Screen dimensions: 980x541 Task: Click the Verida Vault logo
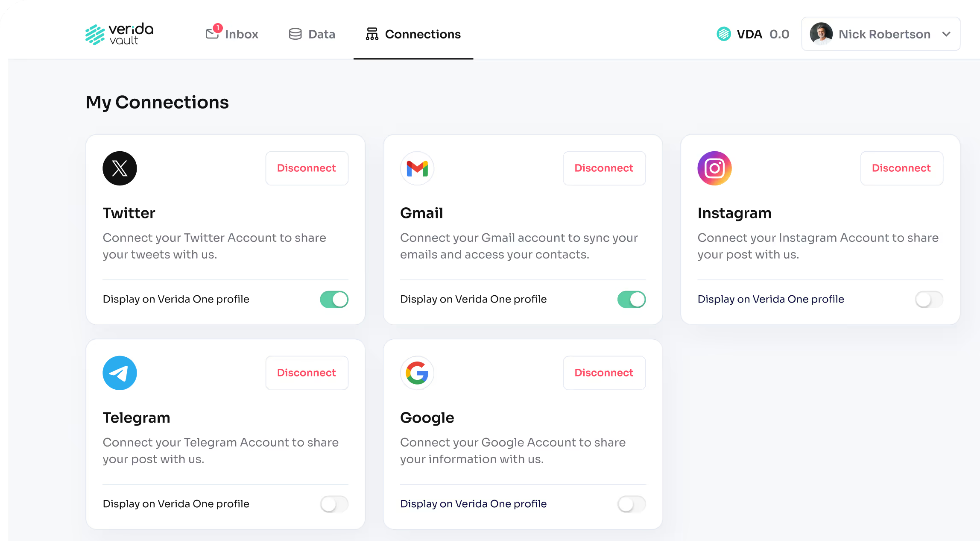click(x=119, y=34)
